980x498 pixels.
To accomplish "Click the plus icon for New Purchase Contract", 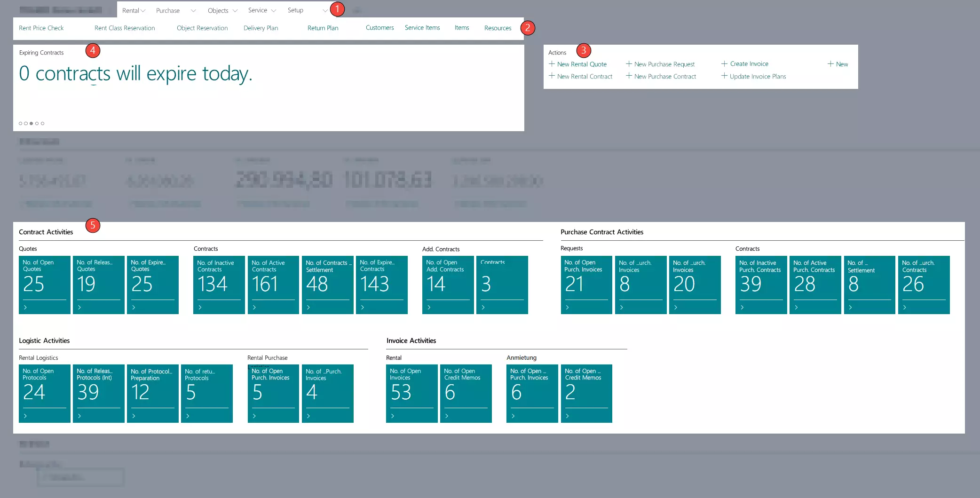I will [x=629, y=76].
